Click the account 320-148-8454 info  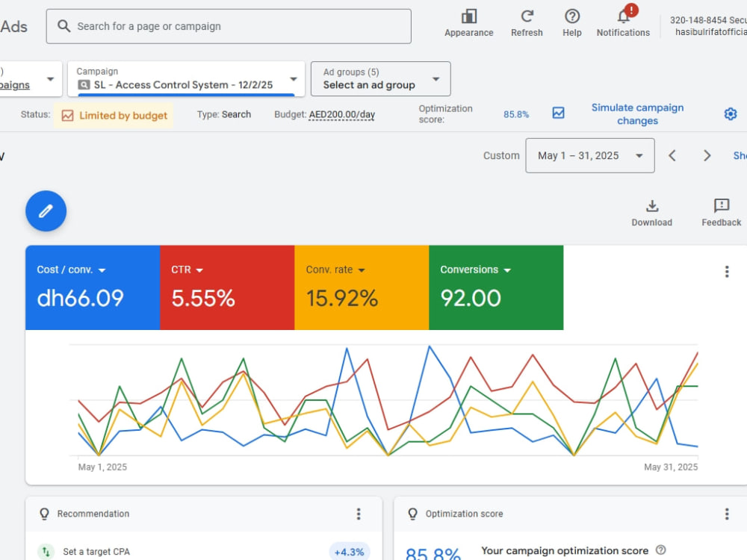pos(708,25)
